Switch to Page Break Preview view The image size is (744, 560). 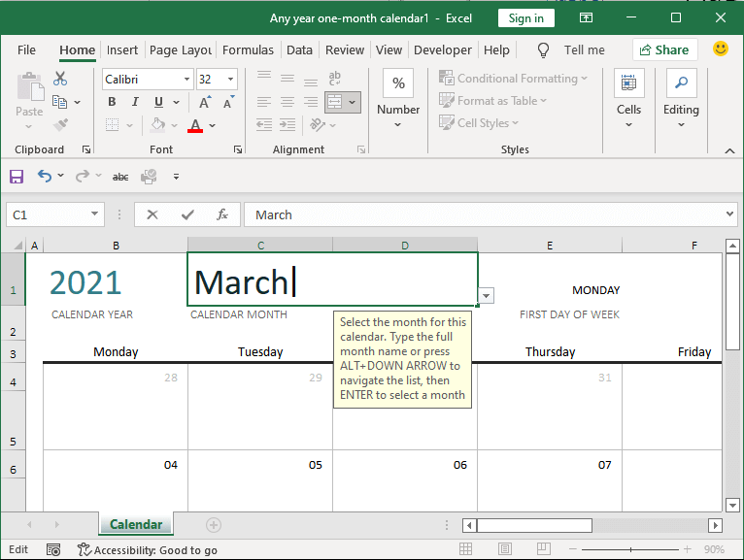coord(544,548)
